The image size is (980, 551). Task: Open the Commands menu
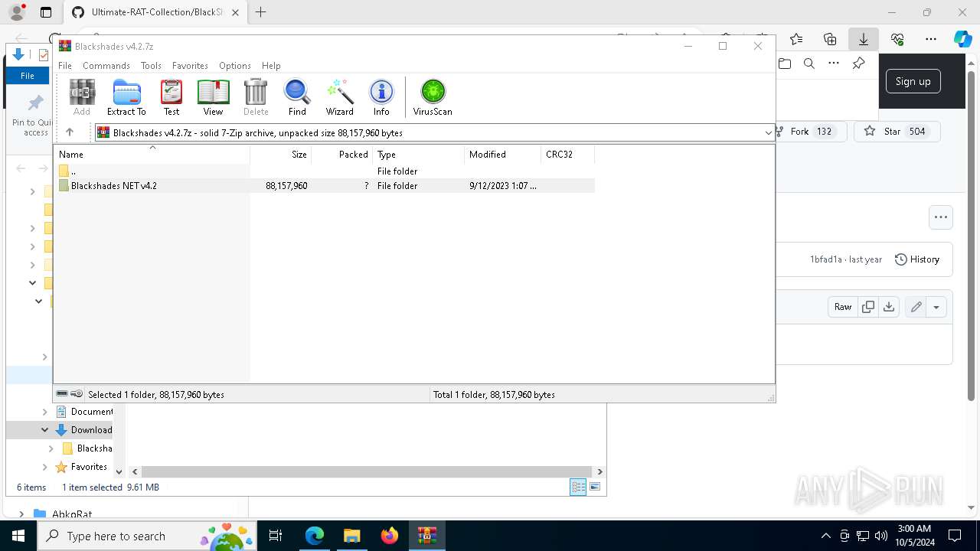coord(106,66)
